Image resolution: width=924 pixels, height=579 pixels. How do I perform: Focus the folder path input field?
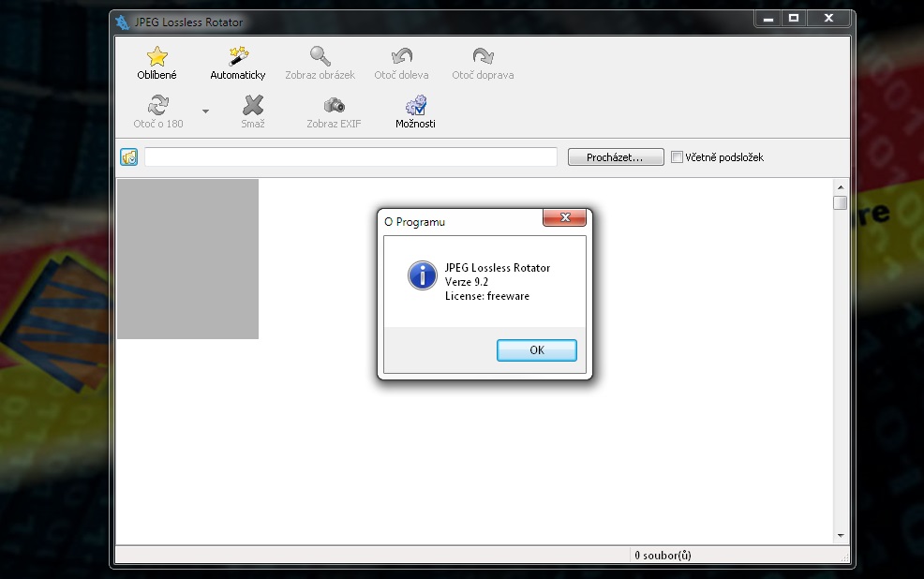(350, 156)
